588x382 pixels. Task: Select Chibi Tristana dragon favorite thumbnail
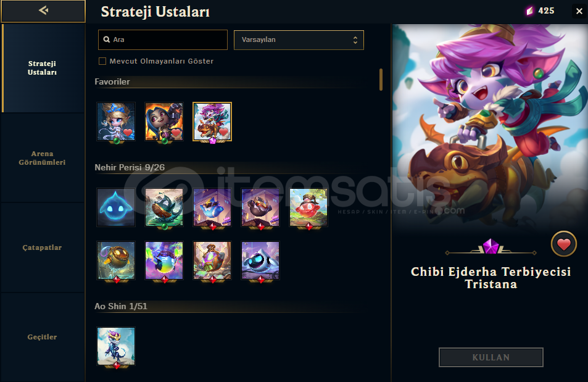(x=212, y=122)
